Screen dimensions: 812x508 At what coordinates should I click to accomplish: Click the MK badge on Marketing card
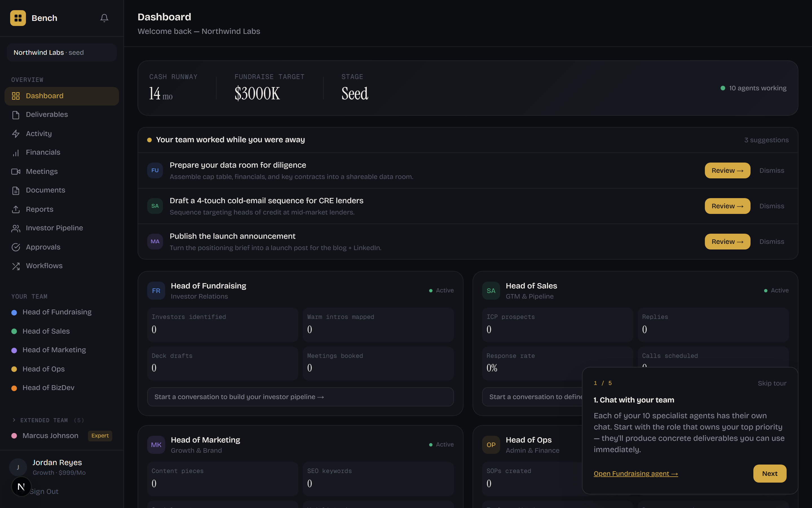[156, 445]
